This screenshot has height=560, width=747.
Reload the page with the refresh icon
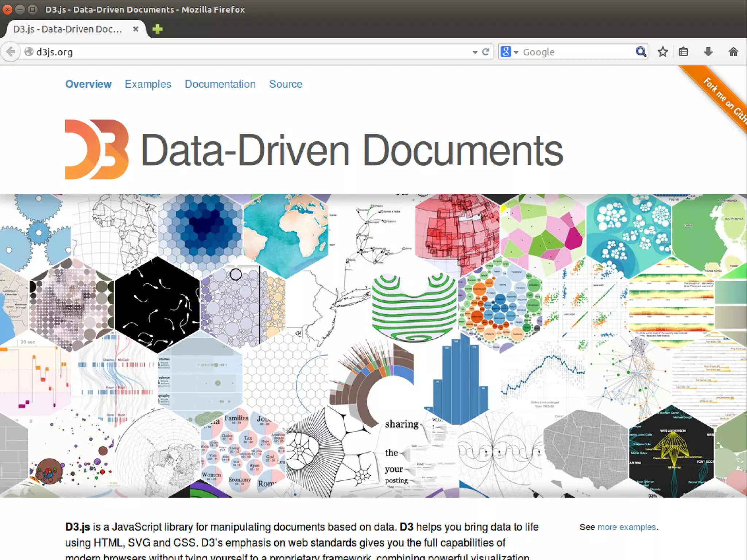point(485,52)
